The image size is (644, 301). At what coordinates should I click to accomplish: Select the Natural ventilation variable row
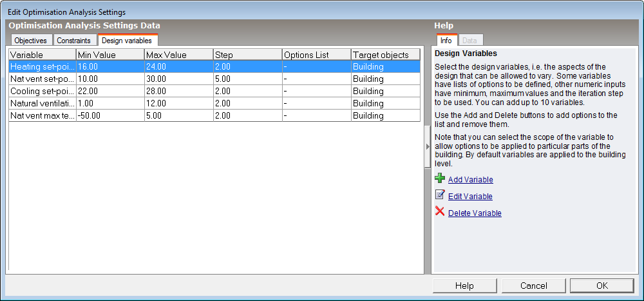(42, 103)
